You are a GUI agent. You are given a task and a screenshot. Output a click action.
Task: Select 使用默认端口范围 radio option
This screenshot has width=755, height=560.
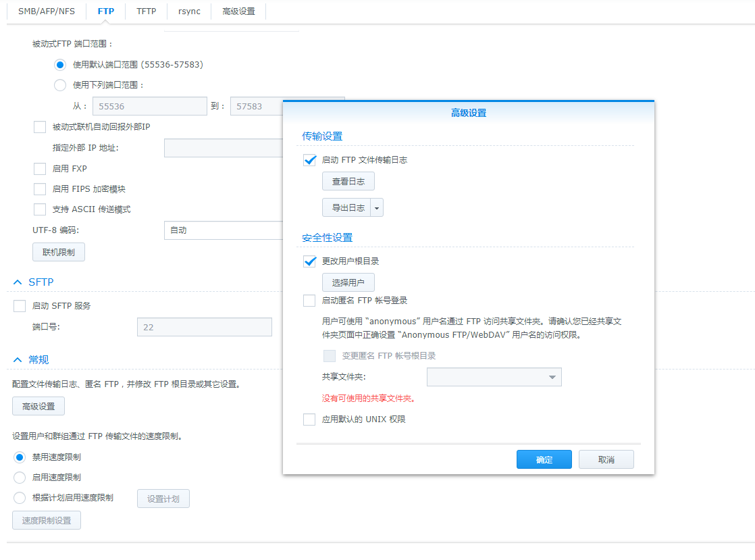[x=60, y=65]
